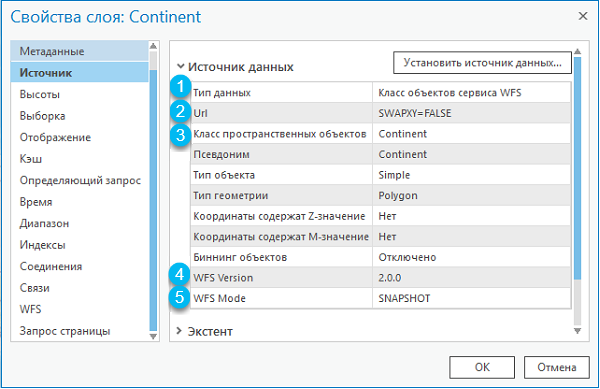This screenshot has height=389, width=600.
Task: Select Класс пространственных объектов label
Action: click(x=280, y=134)
